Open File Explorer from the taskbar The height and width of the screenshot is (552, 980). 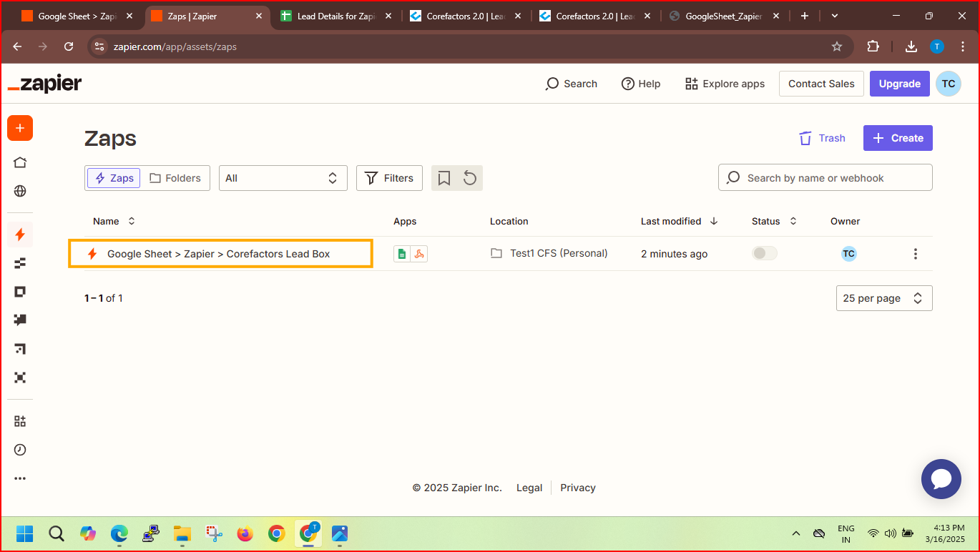(182, 533)
